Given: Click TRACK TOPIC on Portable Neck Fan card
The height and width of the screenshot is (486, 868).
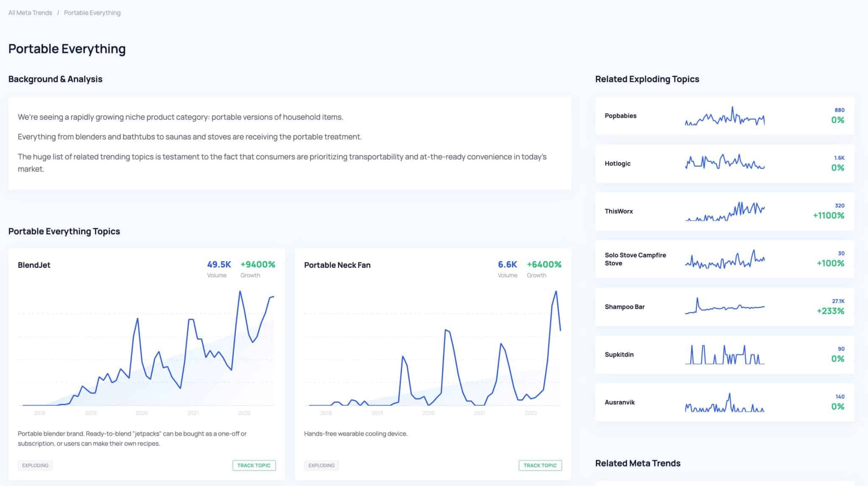Looking at the screenshot, I should 540,465.
